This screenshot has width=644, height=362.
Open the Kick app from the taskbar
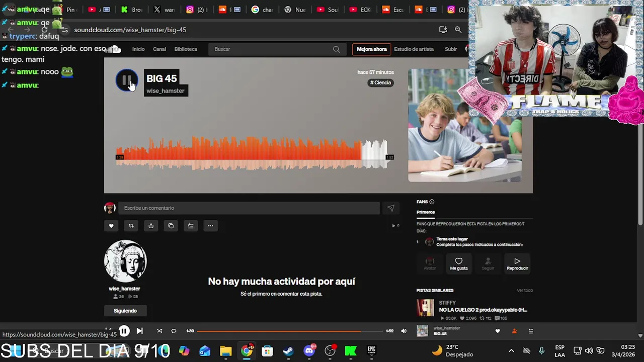(x=351, y=350)
